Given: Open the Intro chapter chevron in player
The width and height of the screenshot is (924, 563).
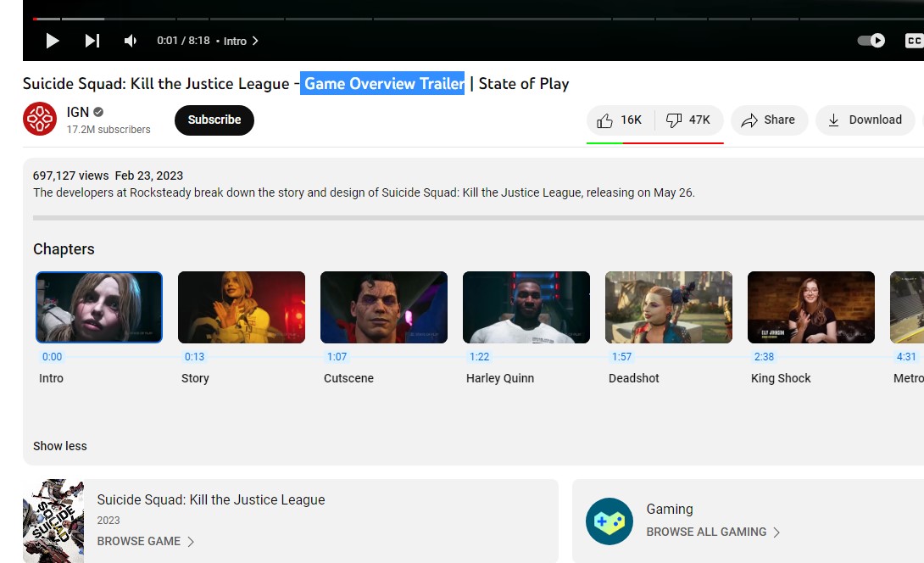Looking at the screenshot, I should 255,41.
